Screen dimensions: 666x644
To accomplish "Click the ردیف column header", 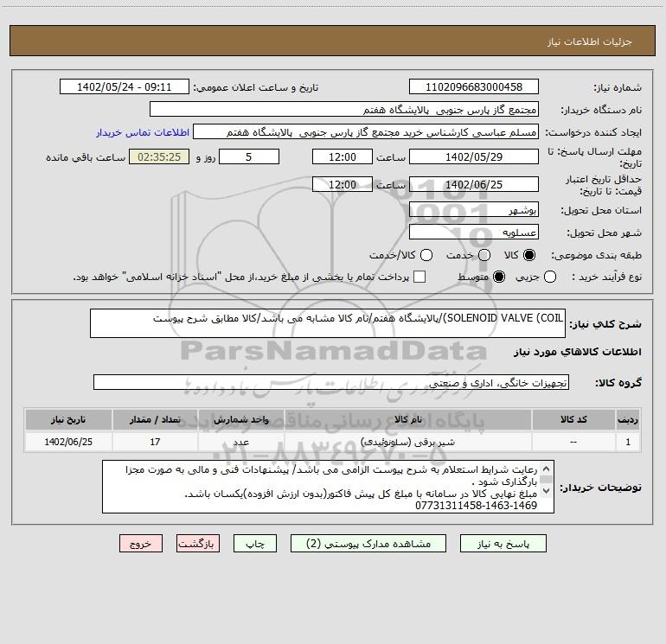I will 628,419.
